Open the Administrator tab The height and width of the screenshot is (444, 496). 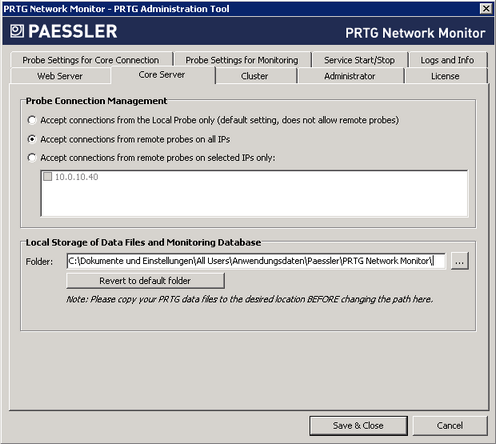coord(350,76)
